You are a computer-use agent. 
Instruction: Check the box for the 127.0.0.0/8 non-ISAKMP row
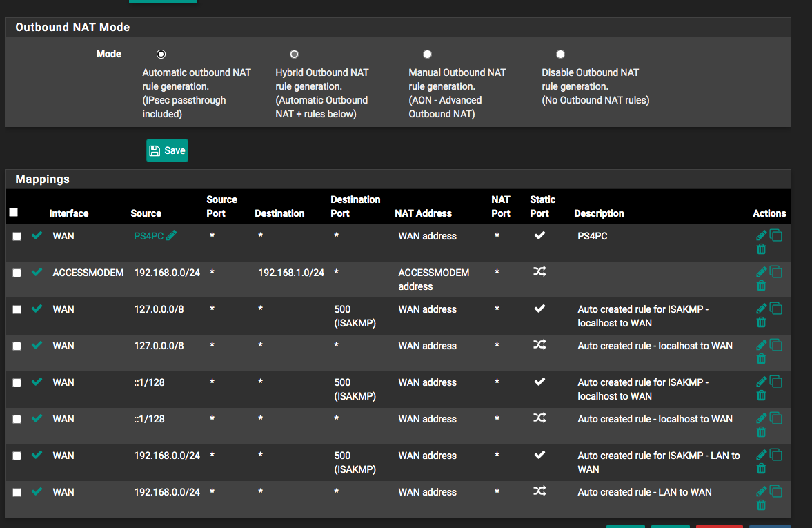click(x=17, y=346)
